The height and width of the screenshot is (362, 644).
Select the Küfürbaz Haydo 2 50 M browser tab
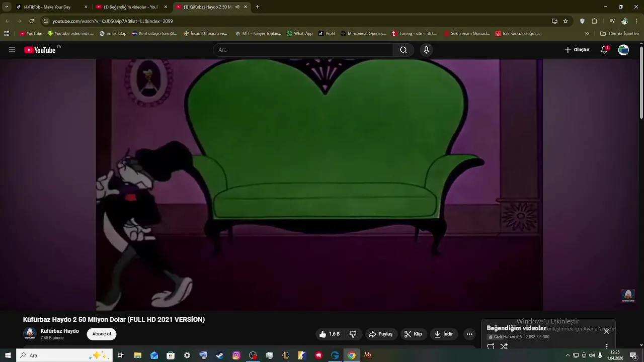(x=207, y=7)
